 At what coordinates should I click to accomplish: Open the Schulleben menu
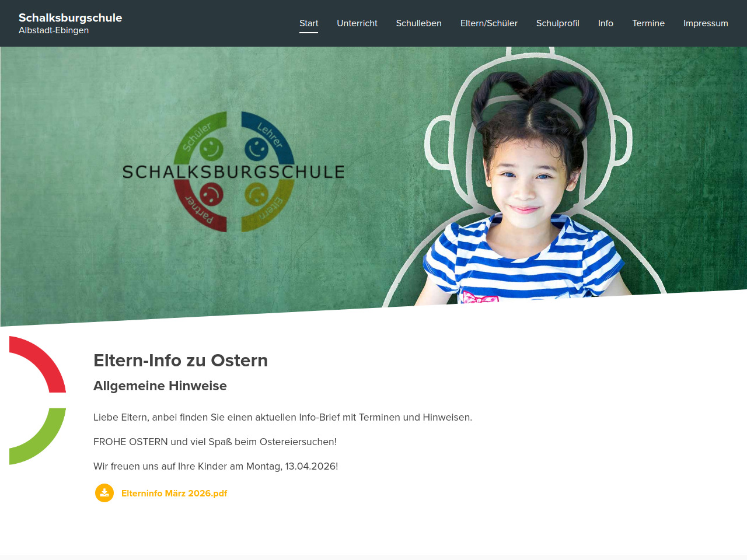click(x=419, y=23)
